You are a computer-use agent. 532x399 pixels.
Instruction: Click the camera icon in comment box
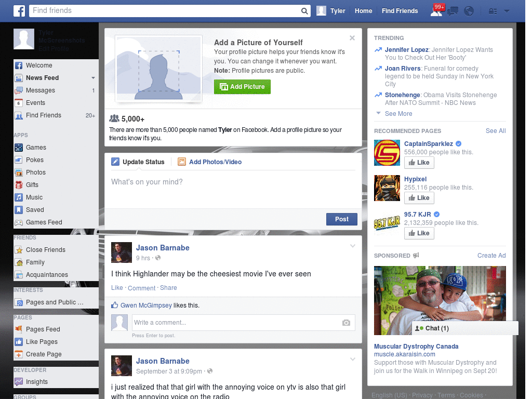coord(346,323)
